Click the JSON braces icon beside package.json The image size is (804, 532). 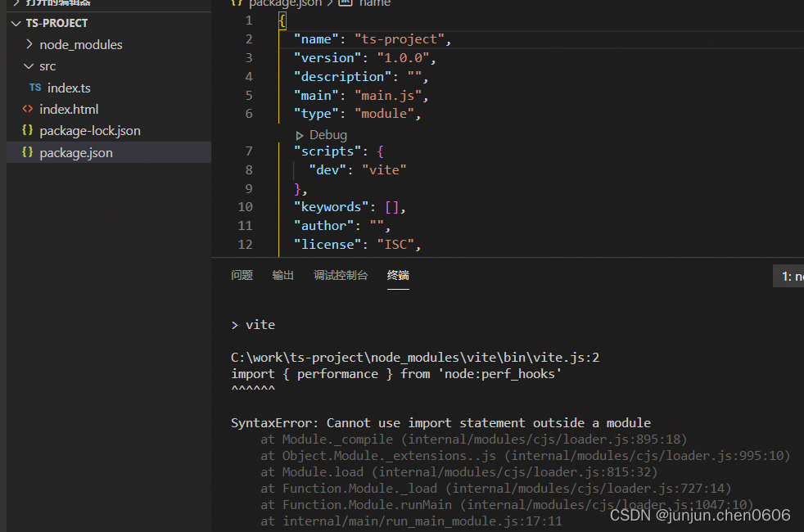(x=28, y=152)
